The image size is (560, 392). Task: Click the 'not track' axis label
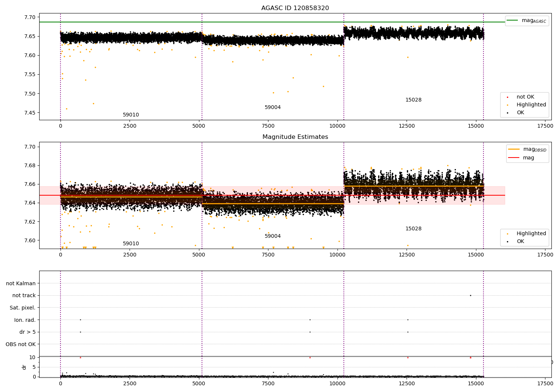[x=24, y=296]
